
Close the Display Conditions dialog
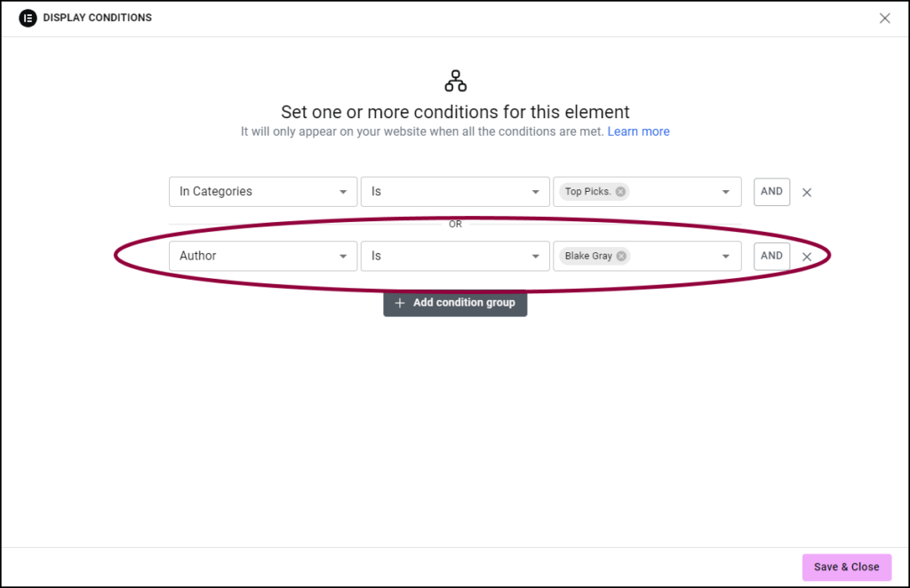(x=885, y=18)
